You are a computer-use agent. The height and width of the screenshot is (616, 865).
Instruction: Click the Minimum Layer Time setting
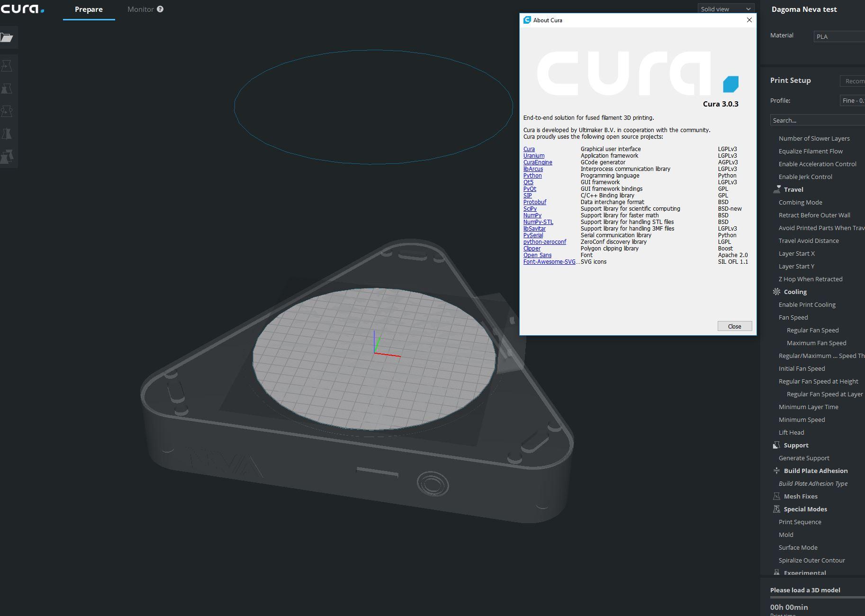point(808,407)
